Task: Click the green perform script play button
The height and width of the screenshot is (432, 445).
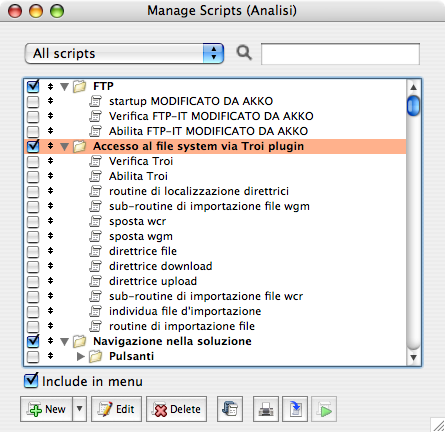Action: [324, 409]
